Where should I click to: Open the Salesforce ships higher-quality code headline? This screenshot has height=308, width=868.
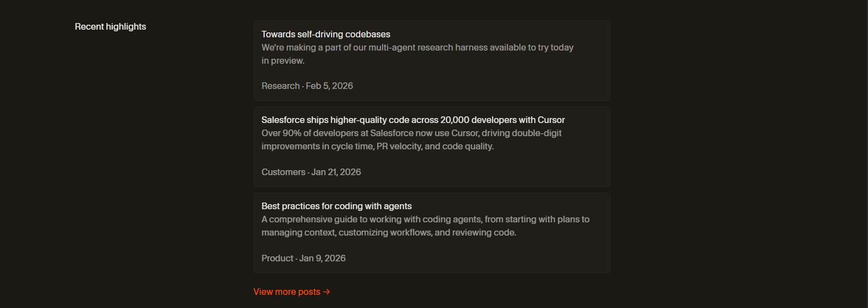[413, 120]
